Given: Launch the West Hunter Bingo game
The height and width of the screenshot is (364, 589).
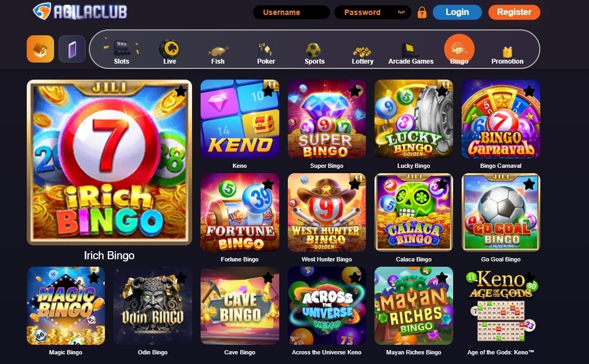Looking at the screenshot, I should [x=327, y=212].
